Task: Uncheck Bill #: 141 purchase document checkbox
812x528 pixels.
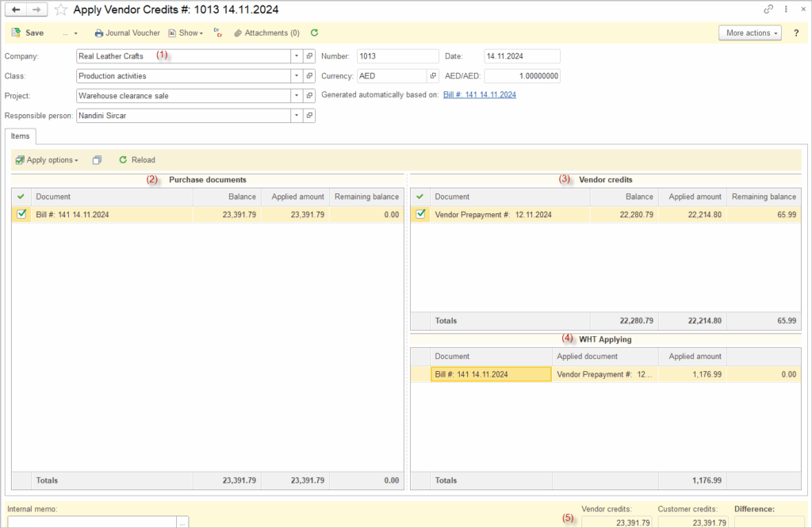Action: [x=22, y=214]
